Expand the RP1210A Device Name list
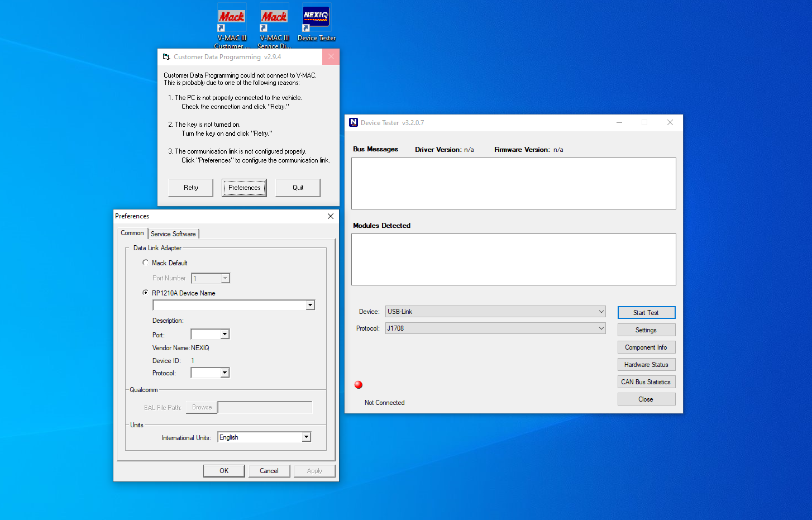 point(310,305)
